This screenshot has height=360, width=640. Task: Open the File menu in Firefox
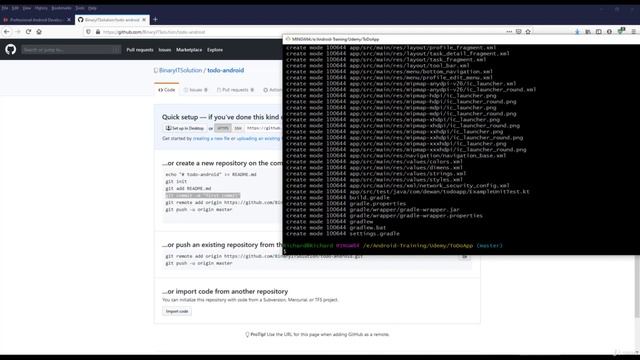(x=5, y=8)
